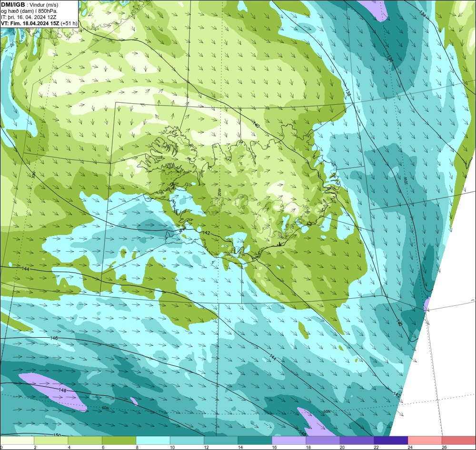Select the 8–10 m/s pale cyan swatch
The image size is (476, 450).
tap(153, 440)
